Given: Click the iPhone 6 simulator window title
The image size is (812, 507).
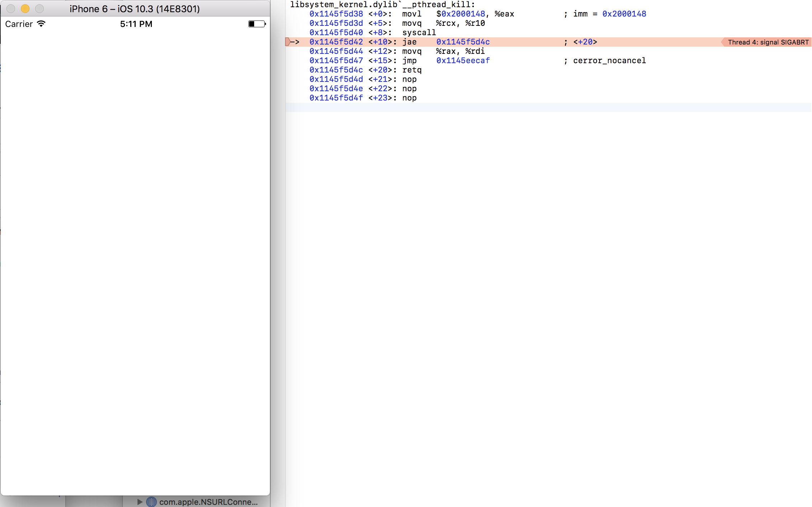Looking at the screenshot, I should (135, 9).
